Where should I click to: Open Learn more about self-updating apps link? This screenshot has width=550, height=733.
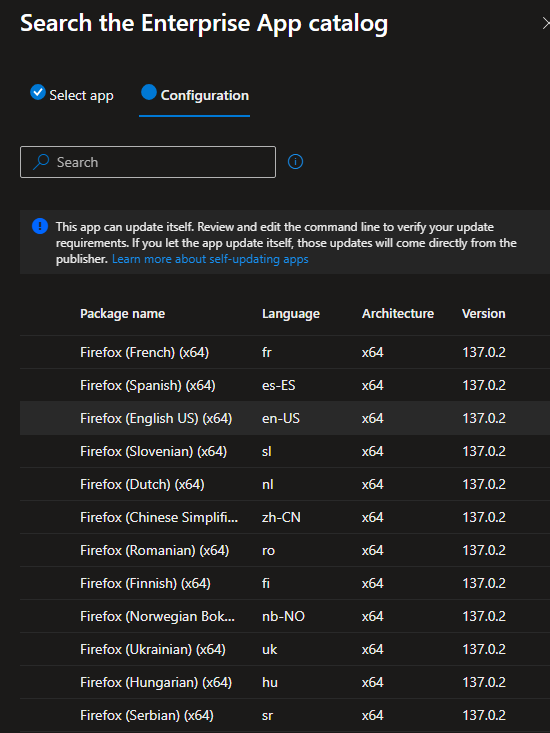(x=210, y=259)
